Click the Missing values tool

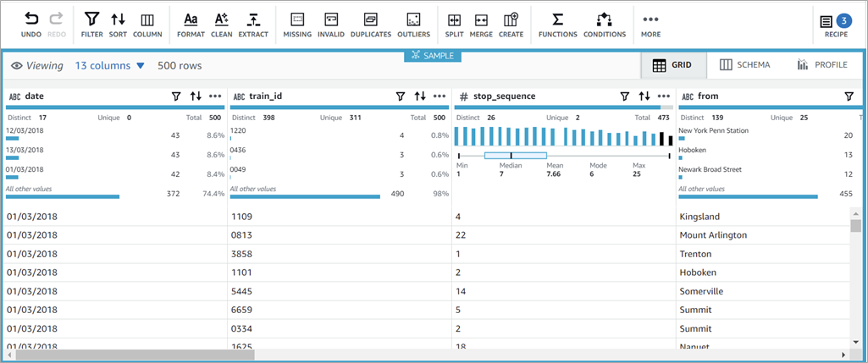tap(297, 19)
